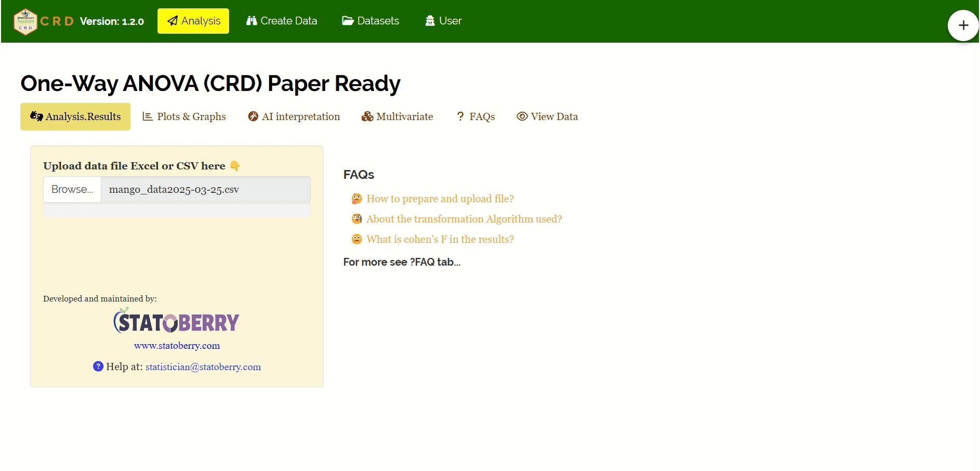Open the User menu

(x=443, y=21)
